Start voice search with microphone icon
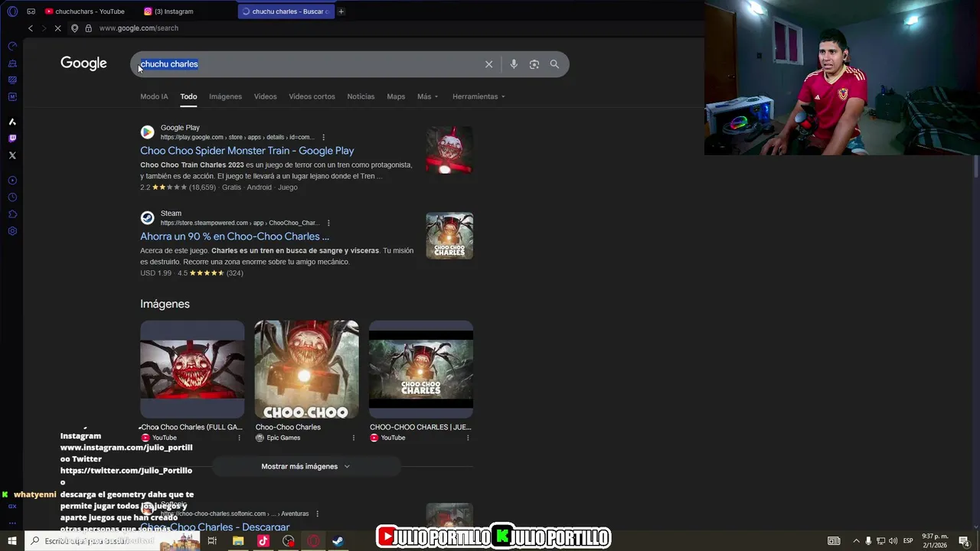 coord(514,64)
